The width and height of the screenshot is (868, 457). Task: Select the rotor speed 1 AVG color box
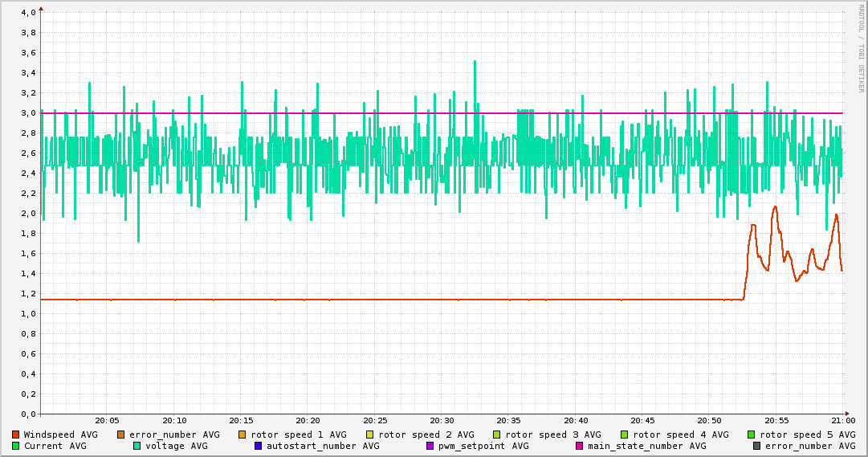coord(242,435)
